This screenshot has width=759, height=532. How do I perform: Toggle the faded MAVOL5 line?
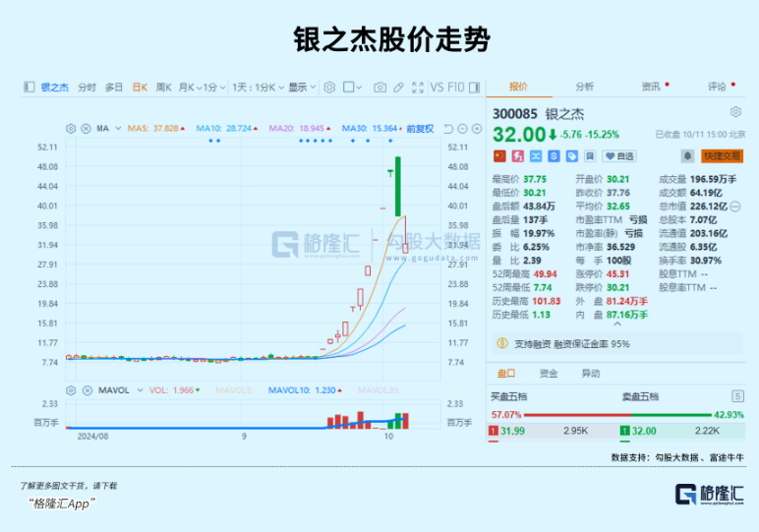point(234,390)
